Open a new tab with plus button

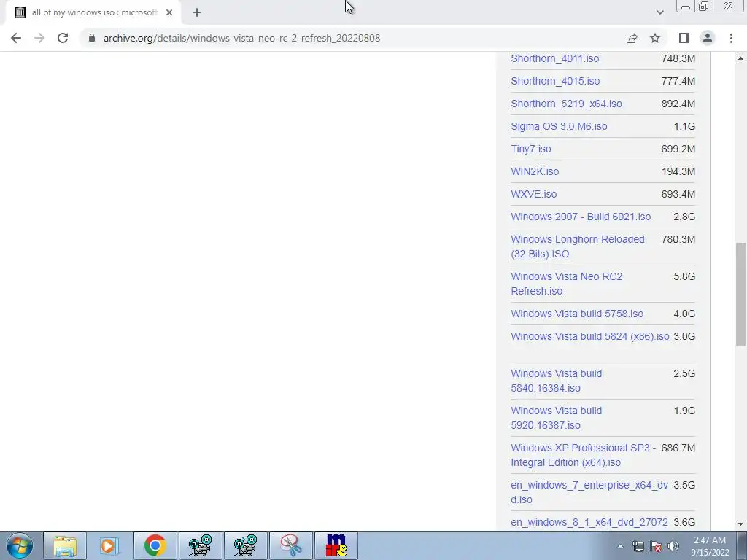click(197, 12)
